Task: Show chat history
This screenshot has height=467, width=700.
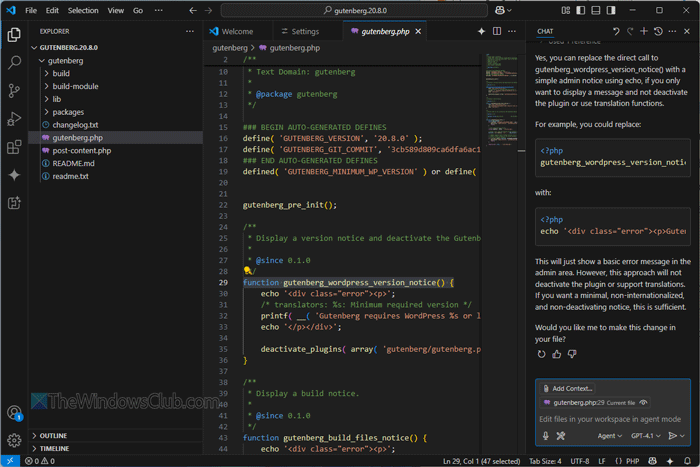Action: [x=658, y=31]
